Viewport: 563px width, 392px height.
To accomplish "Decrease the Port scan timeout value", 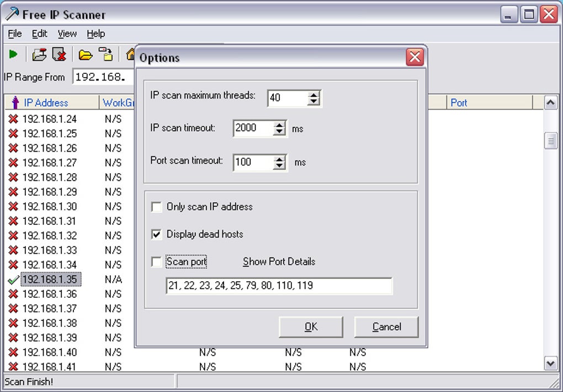I will (279, 166).
